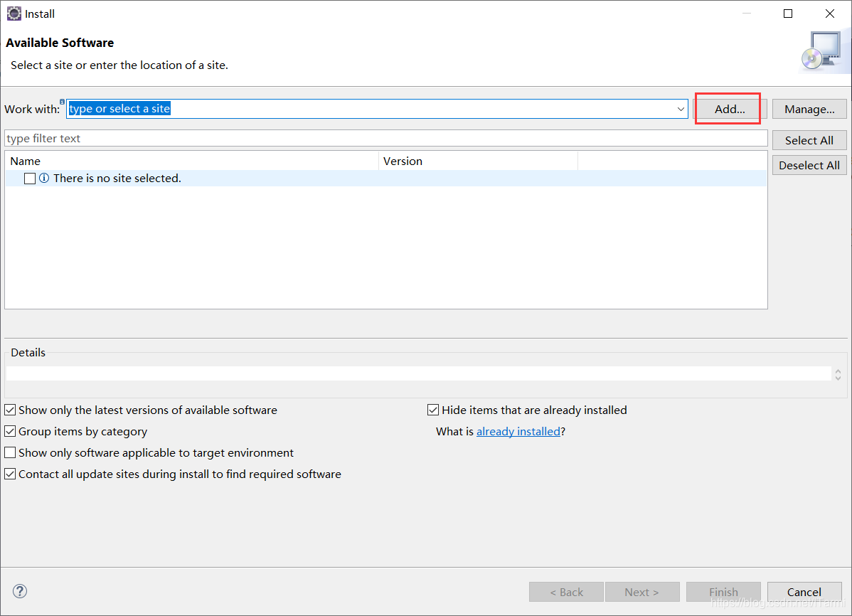Click the Version column header
This screenshot has height=616, width=852.
(x=478, y=161)
